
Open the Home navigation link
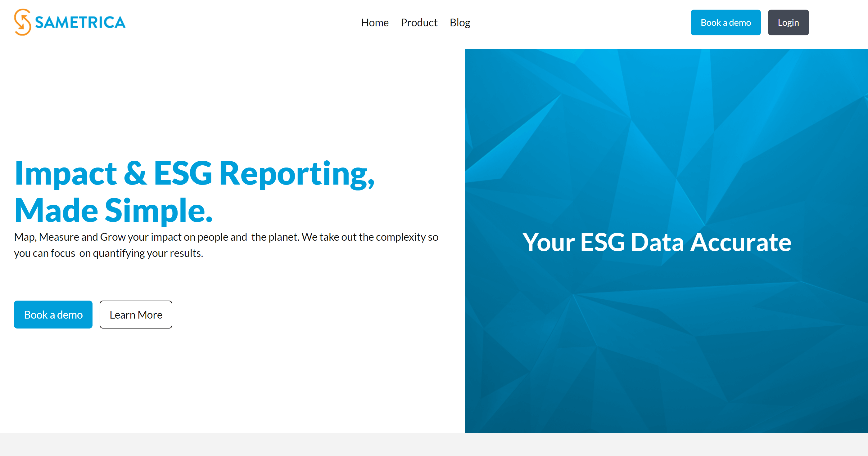[x=375, y=23]
